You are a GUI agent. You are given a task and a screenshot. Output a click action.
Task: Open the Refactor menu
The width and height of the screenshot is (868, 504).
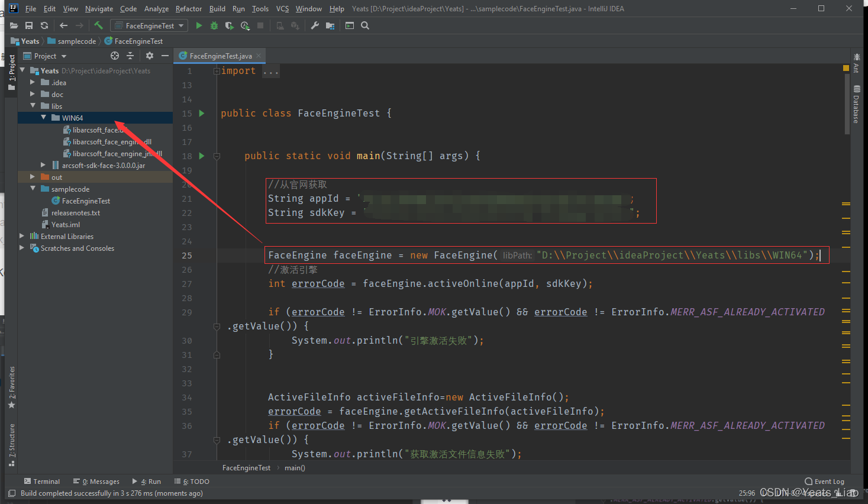point(189,9)
